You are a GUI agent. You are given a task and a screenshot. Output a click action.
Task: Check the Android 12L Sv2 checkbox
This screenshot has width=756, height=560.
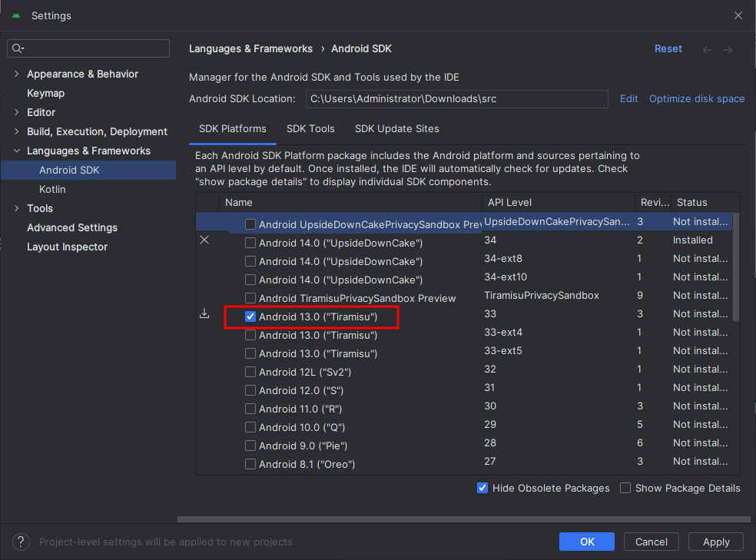click(250, 372)
